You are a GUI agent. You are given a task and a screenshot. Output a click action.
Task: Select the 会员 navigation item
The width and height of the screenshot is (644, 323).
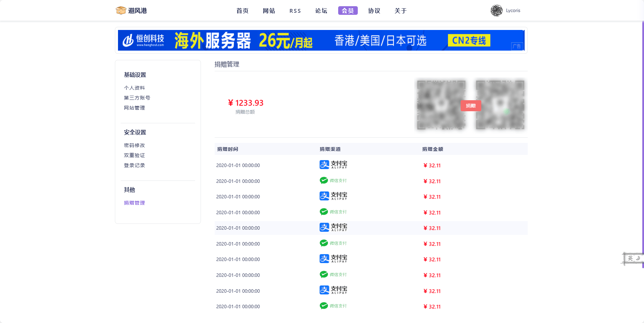coord(348,11)
